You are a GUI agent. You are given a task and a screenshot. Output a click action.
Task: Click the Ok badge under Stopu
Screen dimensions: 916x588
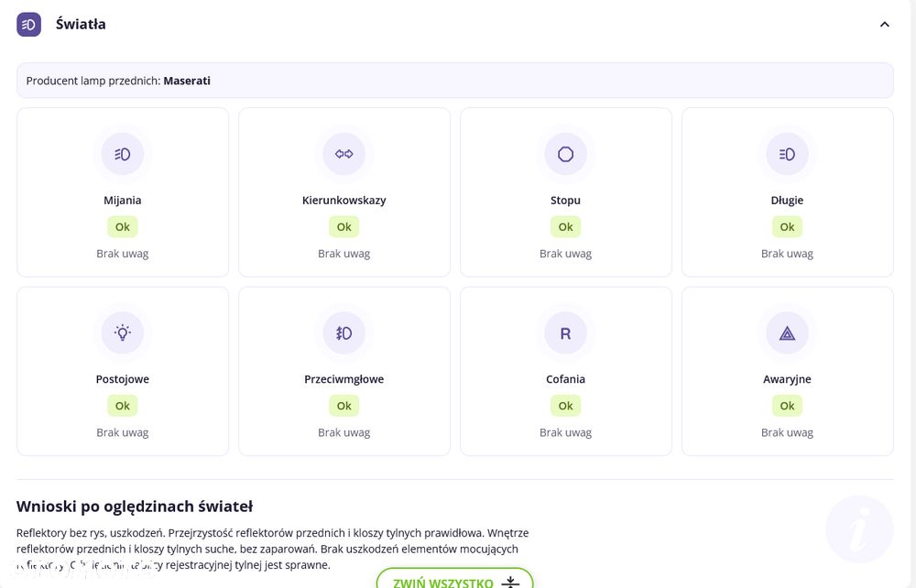coord(565,226)
